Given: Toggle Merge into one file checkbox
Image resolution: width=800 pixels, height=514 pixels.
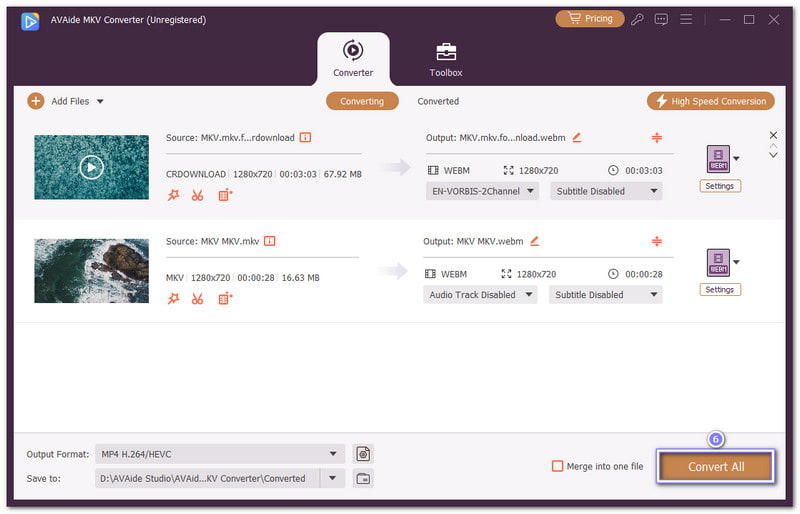Looking at the screenshot, I should click(558, 466).
